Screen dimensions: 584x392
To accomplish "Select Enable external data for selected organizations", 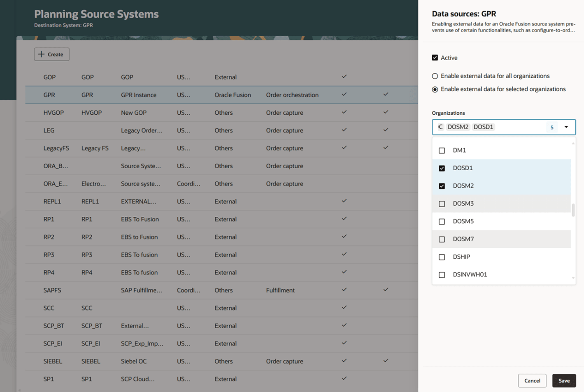I will [x=435, y=89].
